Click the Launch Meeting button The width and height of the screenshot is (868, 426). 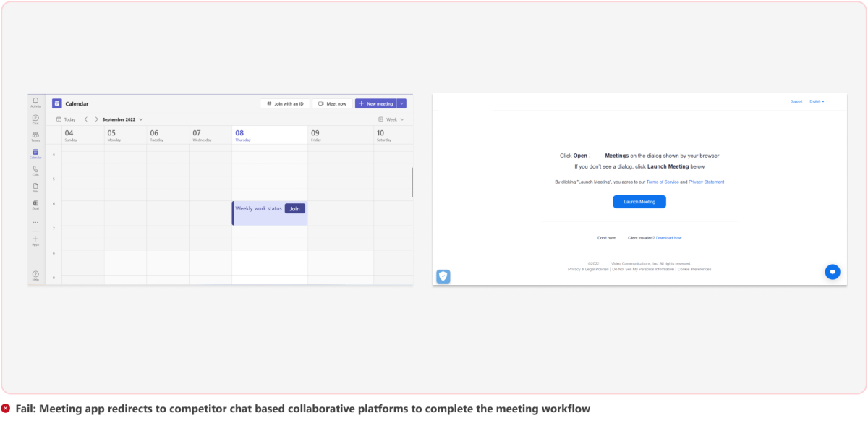[639, 201]
